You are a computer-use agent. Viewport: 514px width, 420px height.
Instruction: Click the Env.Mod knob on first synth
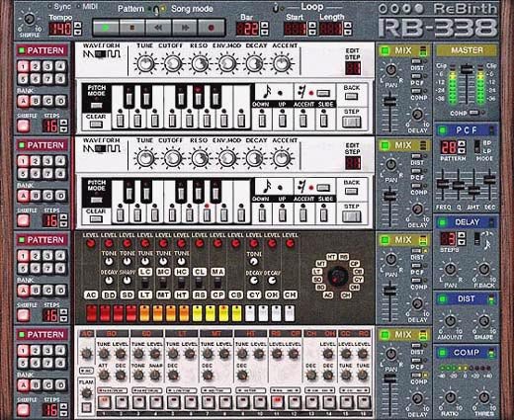(227, 63)
